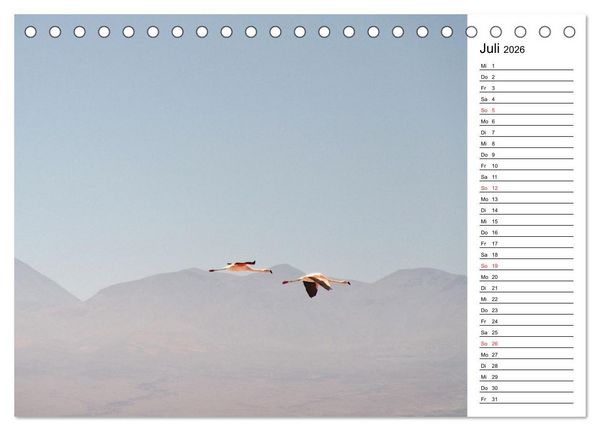Click the year 2026 label

[x=514, y=50]
